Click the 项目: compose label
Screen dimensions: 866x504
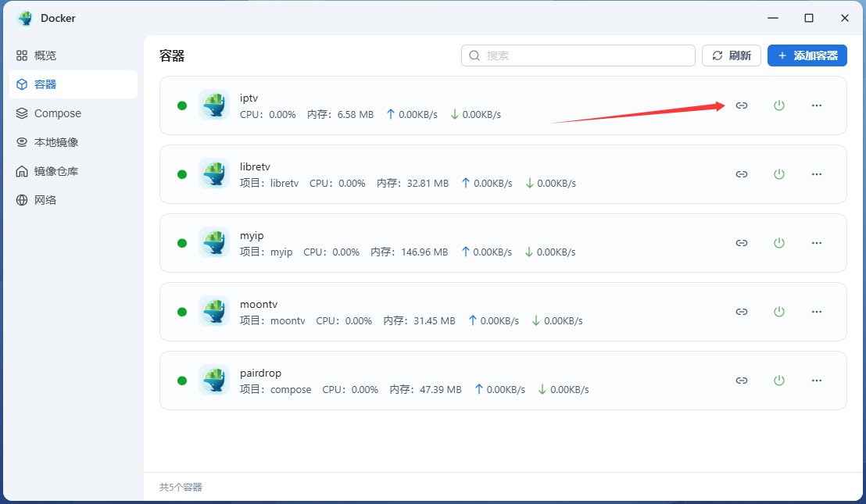[x=276, y=390]
